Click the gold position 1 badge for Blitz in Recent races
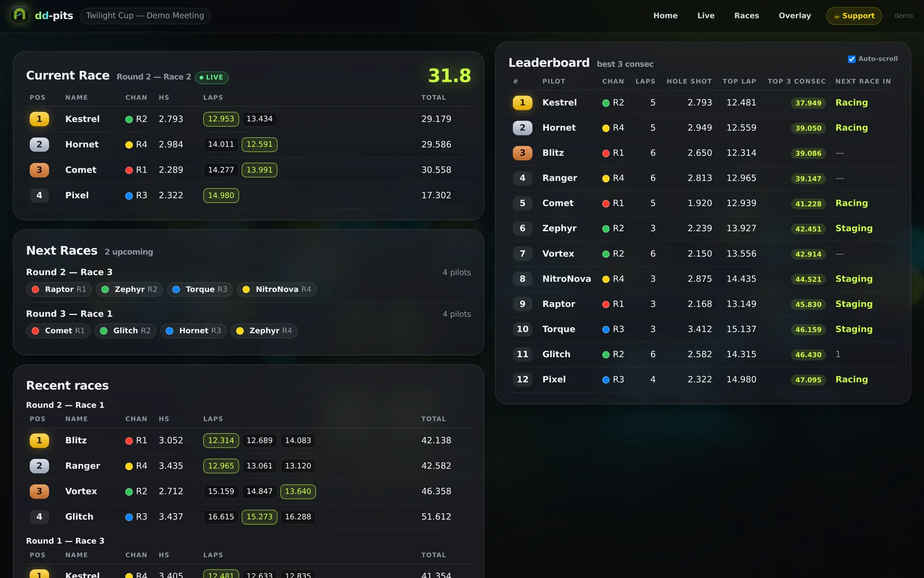 pos(39,440)
